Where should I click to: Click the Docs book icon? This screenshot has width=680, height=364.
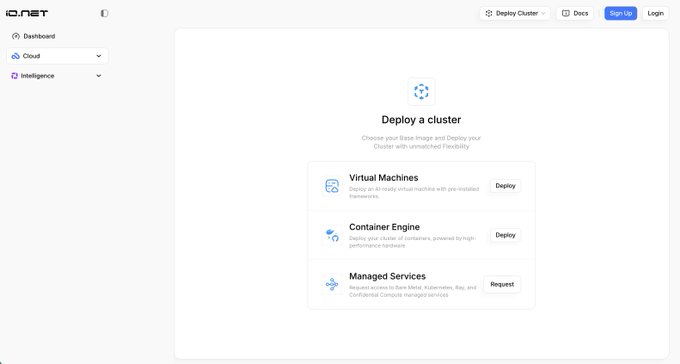tap(566, 13)
